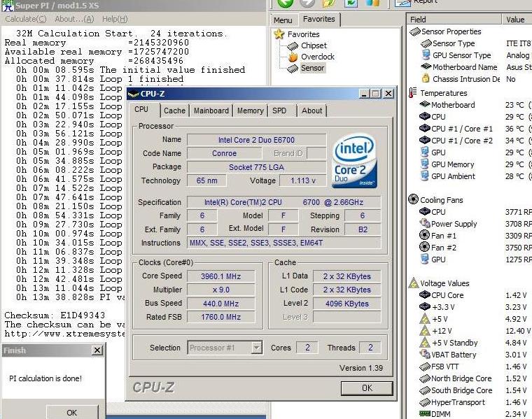Switch to the Menu tab in Everest
Image resolution: width=532 pixels, height=419 pixels.
tap(283, 20)
